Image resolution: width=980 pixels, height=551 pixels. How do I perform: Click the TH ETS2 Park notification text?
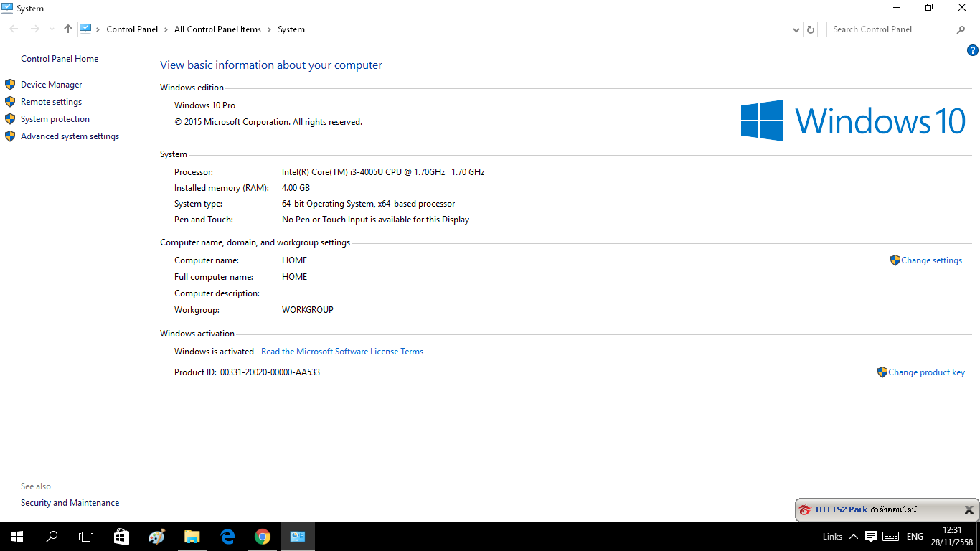867,509
